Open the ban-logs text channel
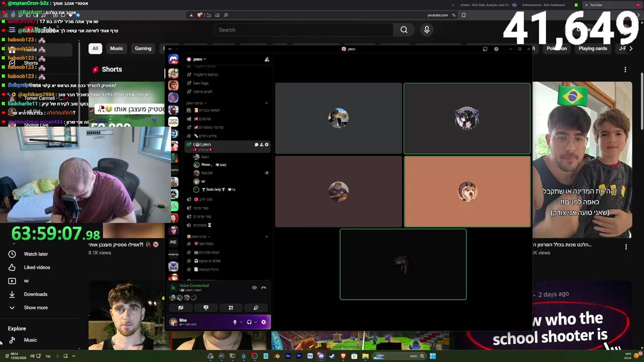 200,83
